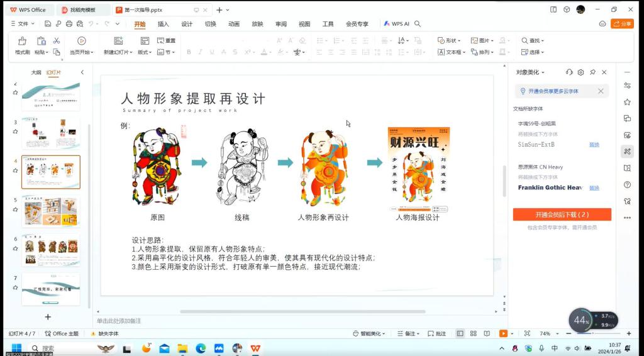Image resolution: width=644 pixels, height=356 pixels.
Task: Open the 智能美化 status bar dropdown
Action: pos(369,333)
